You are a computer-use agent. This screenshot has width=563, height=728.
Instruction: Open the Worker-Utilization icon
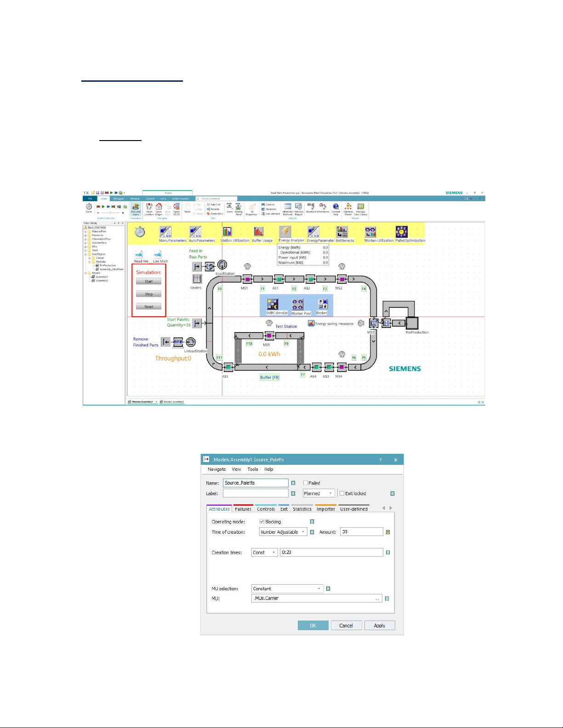pos(370,232)
